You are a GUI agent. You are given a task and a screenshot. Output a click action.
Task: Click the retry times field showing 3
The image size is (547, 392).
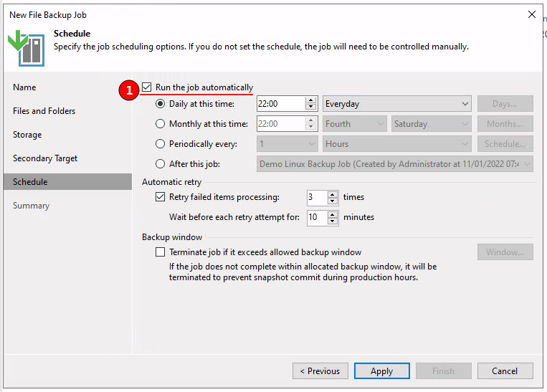317,197
